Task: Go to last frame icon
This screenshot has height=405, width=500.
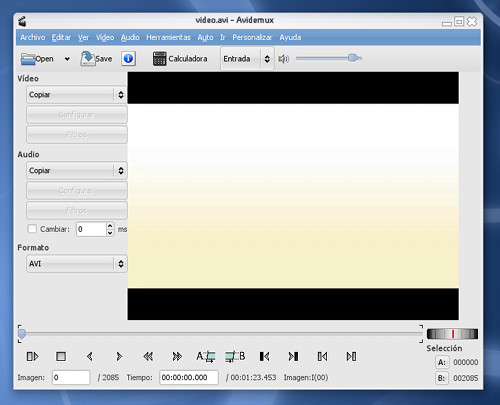Action: 351,357
